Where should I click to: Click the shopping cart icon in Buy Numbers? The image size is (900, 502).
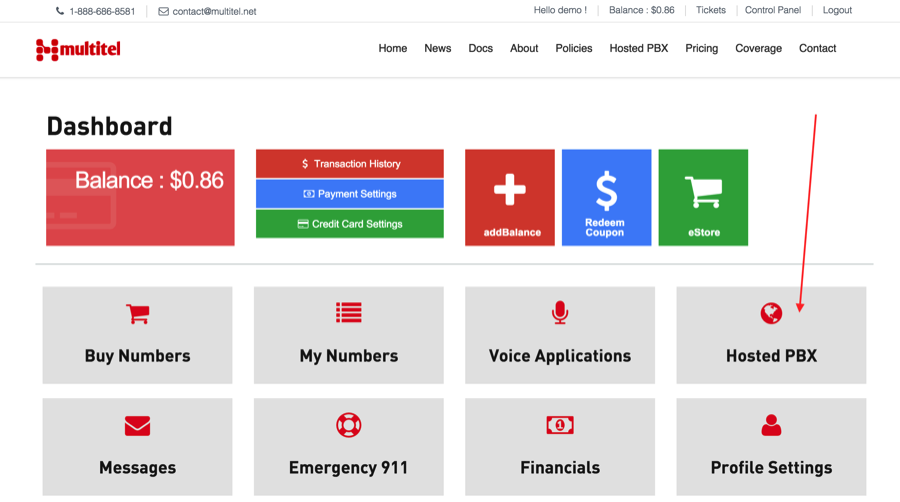tap(138, 313)
